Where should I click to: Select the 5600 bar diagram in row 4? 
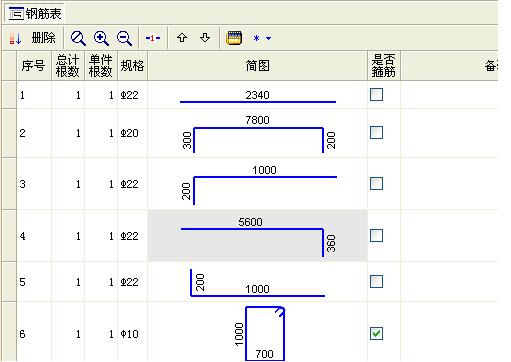click(x=257, y=236)
